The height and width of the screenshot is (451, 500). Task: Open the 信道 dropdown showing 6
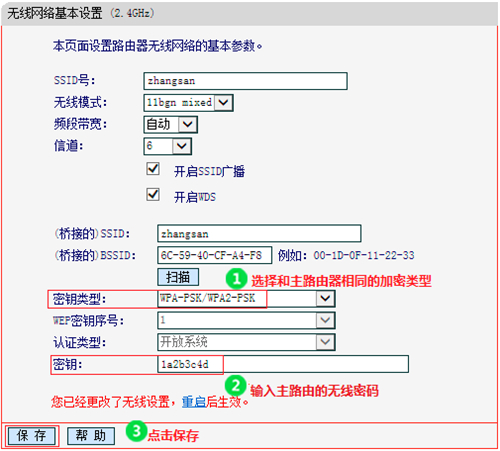pyautogui.click(x=168, y=146)
